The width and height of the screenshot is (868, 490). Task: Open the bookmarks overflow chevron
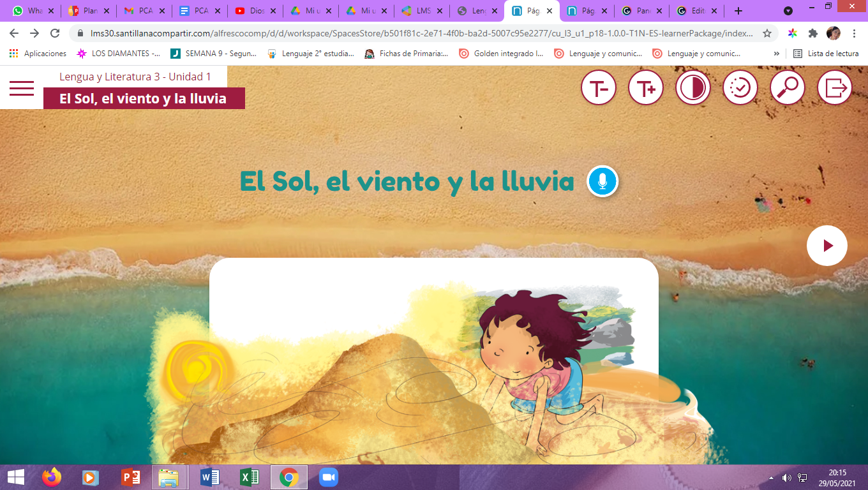pyautogui.click(x=776, y=54)
